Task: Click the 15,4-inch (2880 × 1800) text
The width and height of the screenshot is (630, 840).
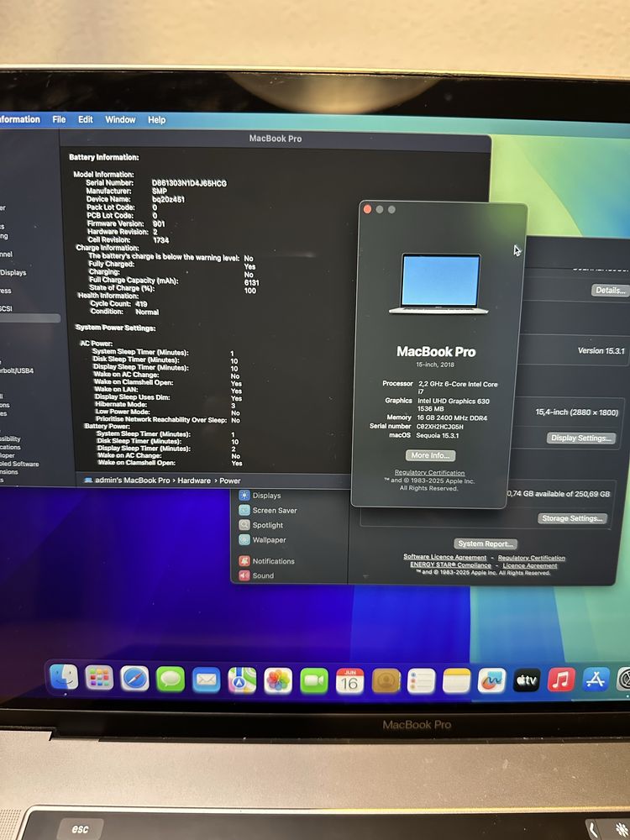Action: pos(576,412)
